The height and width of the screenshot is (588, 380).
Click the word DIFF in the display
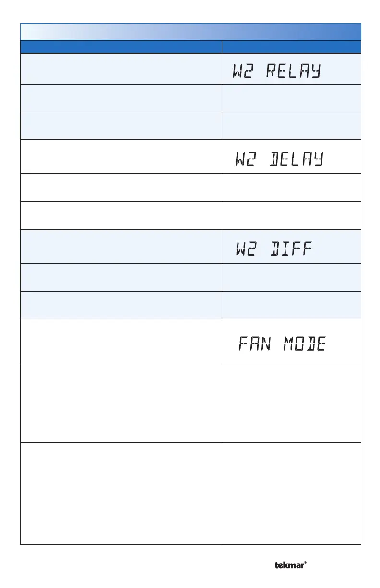[291, 249]
